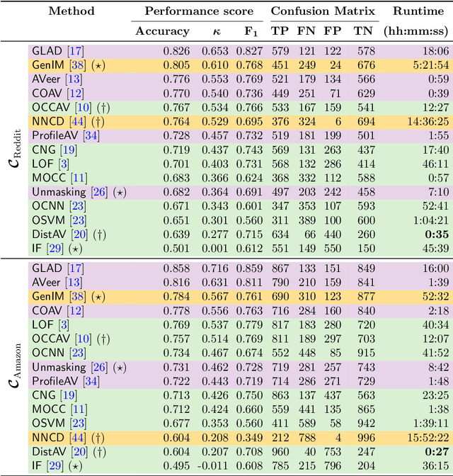Follow reference 13 for AVeer in Amazon section
Screen dimensions: 453x476
[74, 281]
